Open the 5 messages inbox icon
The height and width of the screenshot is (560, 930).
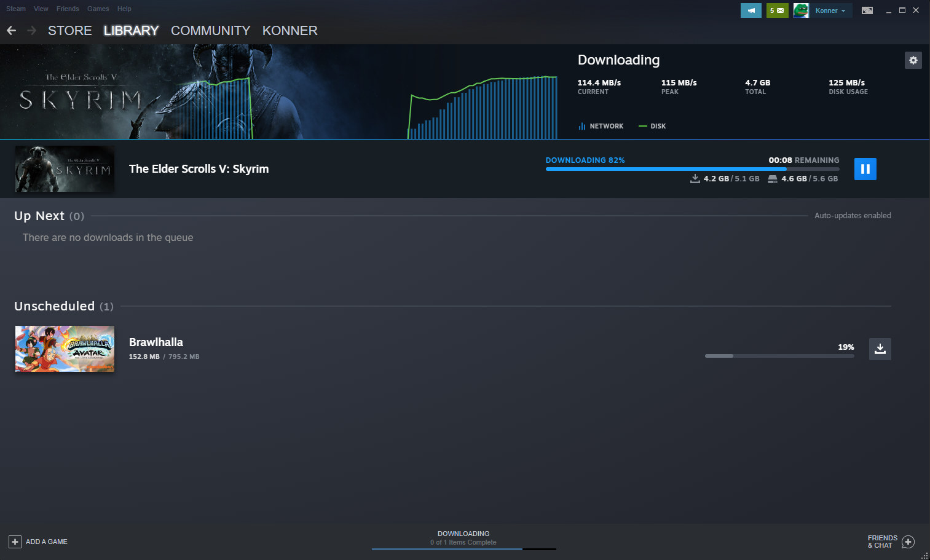[x=777, y=10]
